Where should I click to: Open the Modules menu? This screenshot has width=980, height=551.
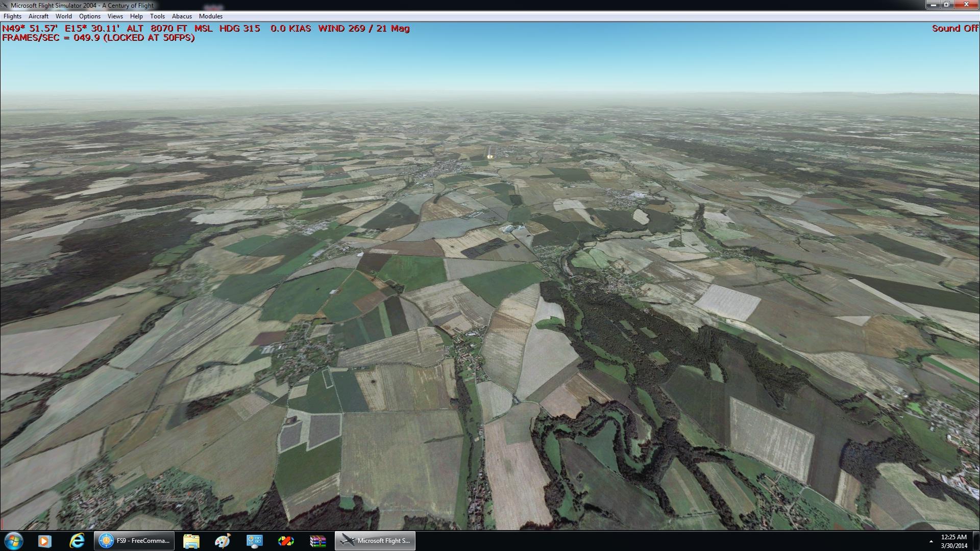click(x=211, y=16)
